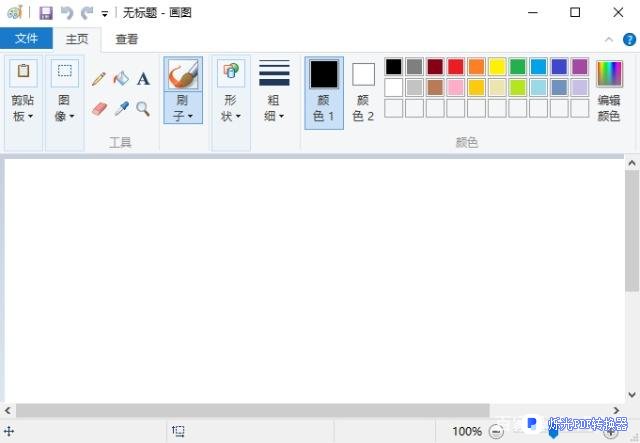Click on the white drawing canvas
The image size is (640, 443).
(314, 280)
